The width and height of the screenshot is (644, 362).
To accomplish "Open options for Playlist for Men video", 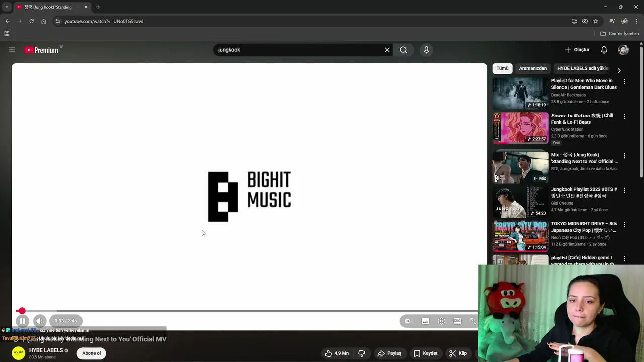I will coord(624,82).
